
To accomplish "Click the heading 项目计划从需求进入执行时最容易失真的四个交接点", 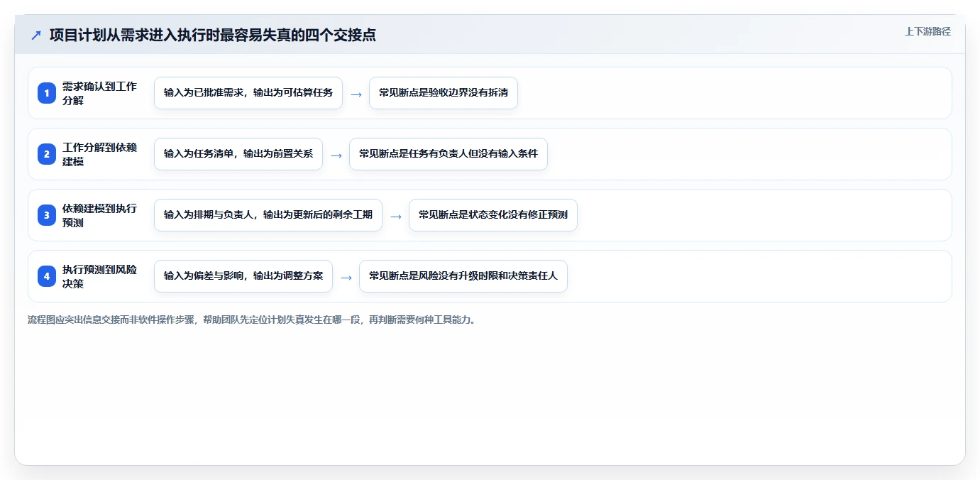I will [212, 35].
